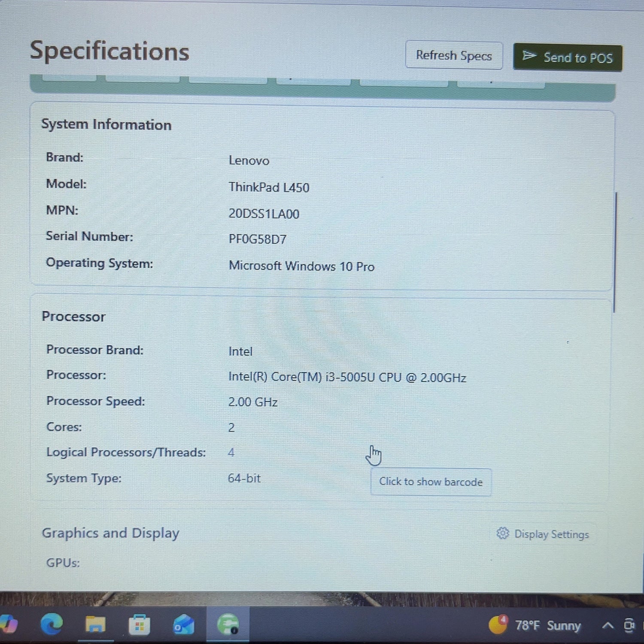The image size is (644, 644).
Task: Select the Cores value 2
Action: 231,428
